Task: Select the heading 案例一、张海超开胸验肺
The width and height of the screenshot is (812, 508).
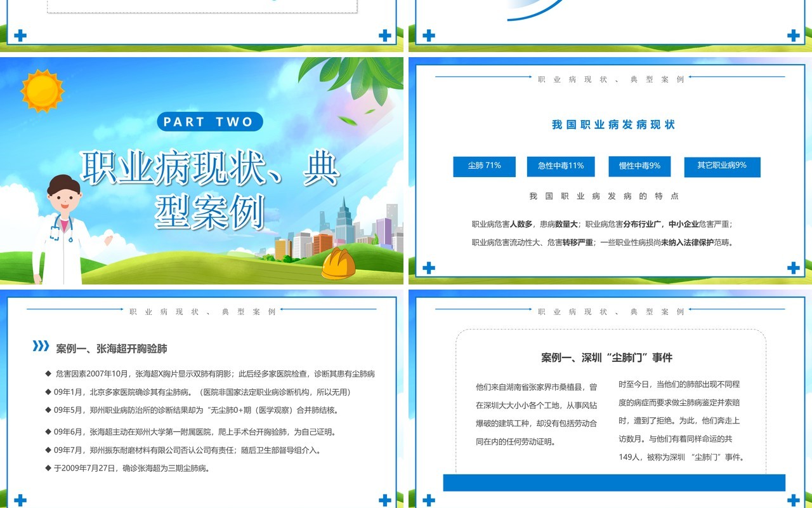Action: (x=112, y=349)
